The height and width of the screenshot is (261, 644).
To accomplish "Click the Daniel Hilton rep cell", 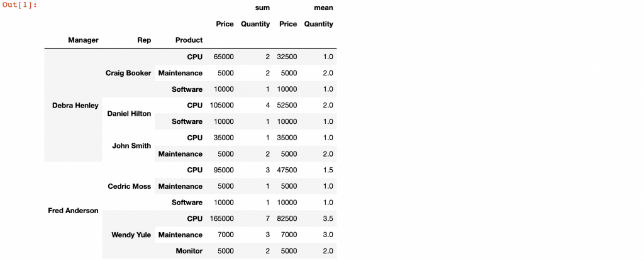I will (x=129, y=113).
